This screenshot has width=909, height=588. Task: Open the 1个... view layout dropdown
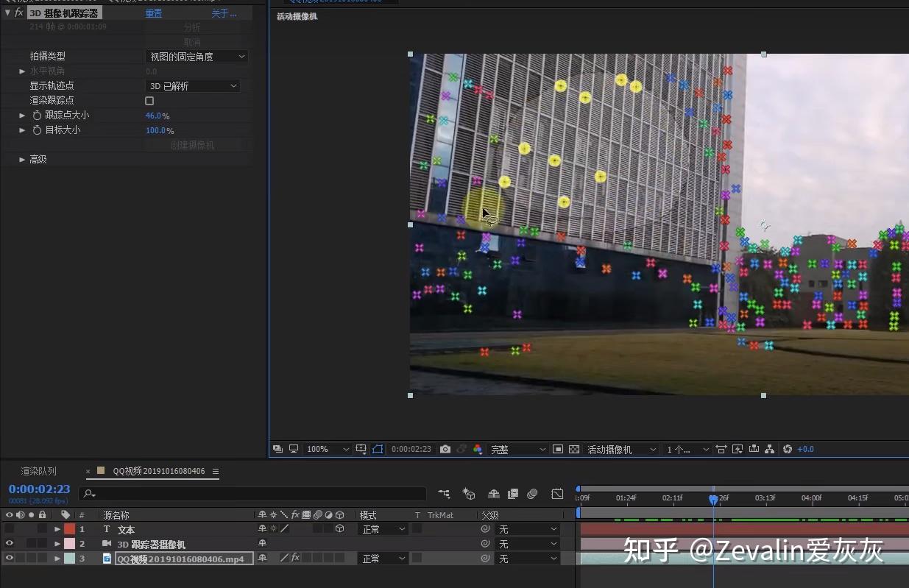click(x=688, y=449)
